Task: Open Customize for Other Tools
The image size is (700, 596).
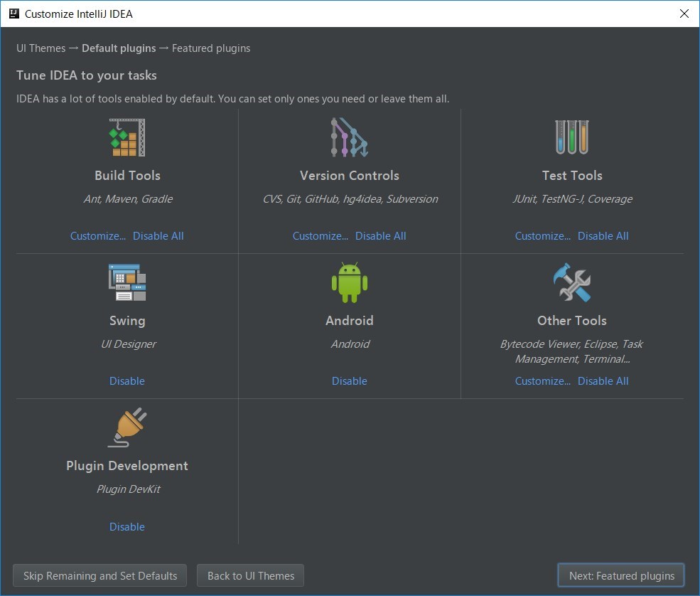Action: [x=542, y=381]
